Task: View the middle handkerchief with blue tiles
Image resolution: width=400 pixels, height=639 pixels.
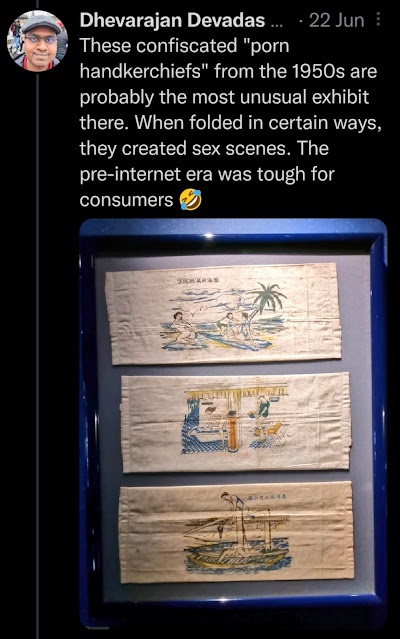Action: (236, 423)
